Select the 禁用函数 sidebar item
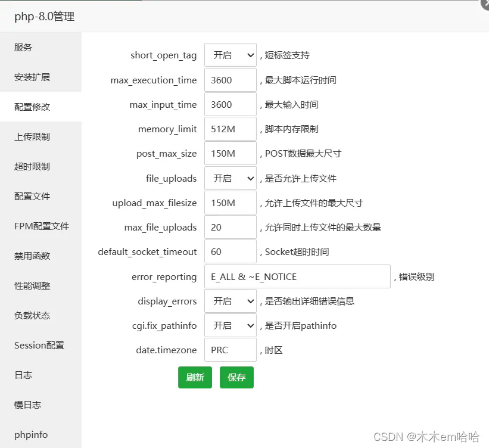Screen dimensions: 489x448 [x=41, y=256]
